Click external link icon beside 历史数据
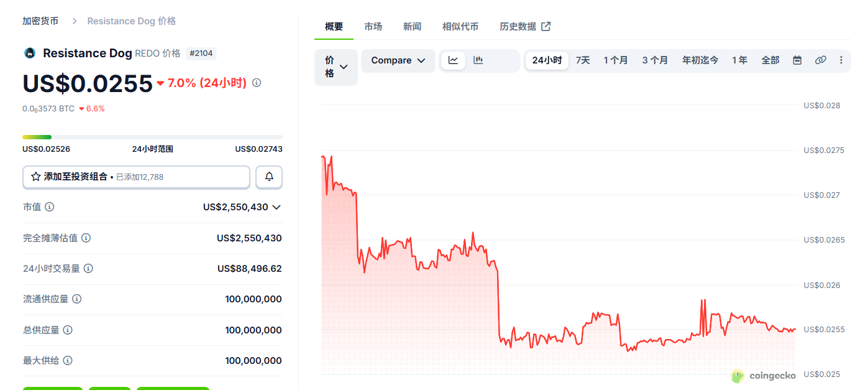Screen dimensions: 868x390 click(546, 26)
